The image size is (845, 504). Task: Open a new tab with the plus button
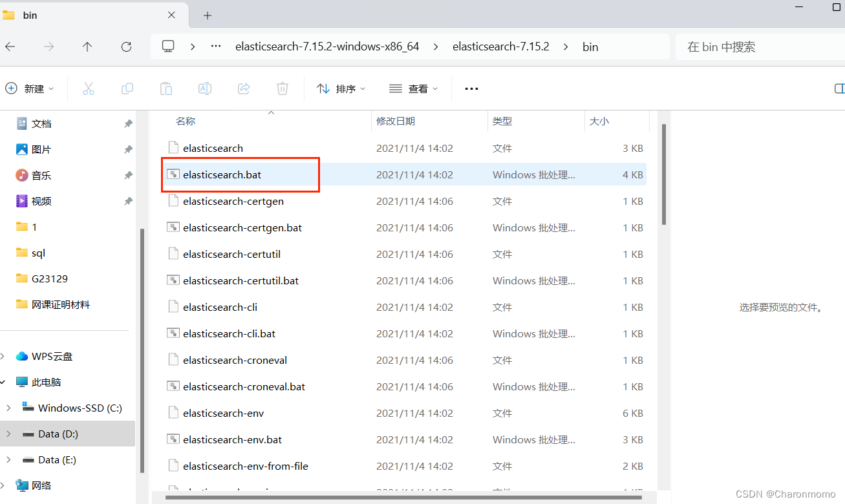tap(208, 16)
